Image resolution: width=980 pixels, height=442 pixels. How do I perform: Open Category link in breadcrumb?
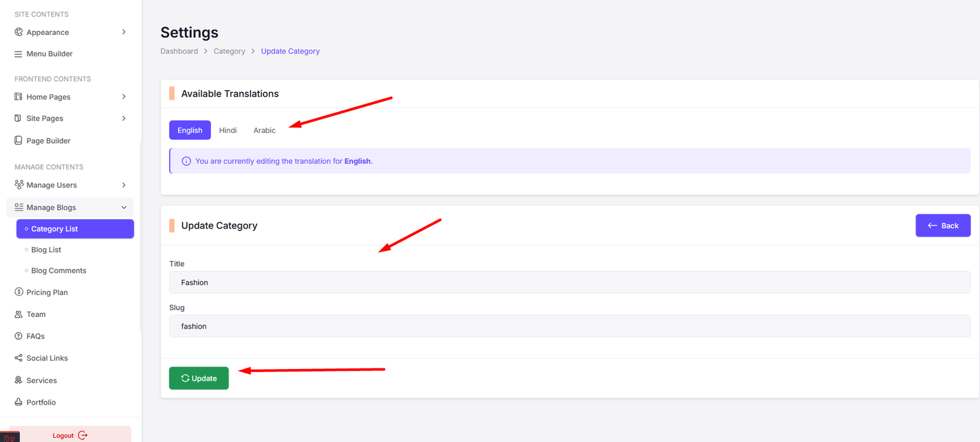point(229,51)
